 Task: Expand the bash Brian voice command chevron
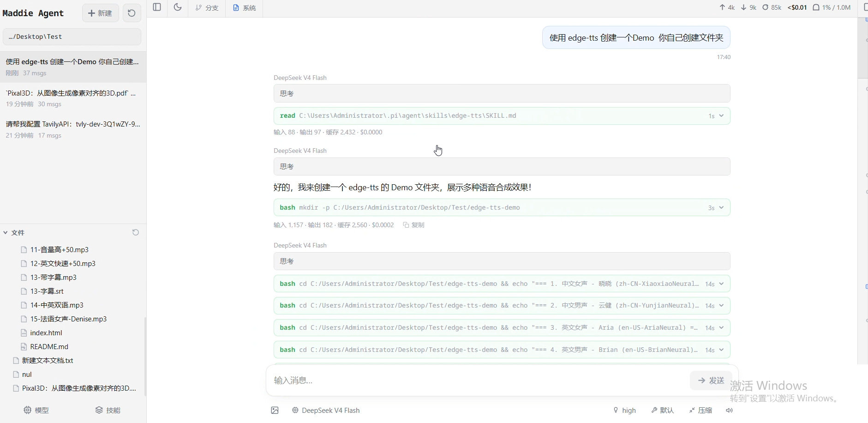(x=721, y=350)
